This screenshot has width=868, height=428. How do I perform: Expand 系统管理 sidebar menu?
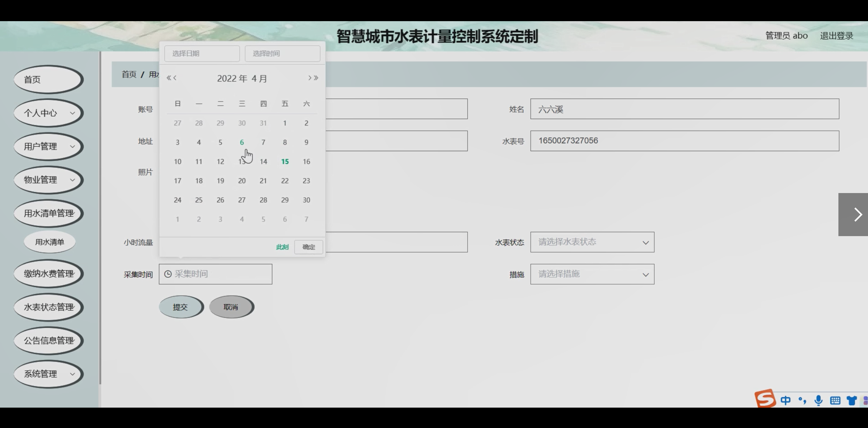(48, 374)
